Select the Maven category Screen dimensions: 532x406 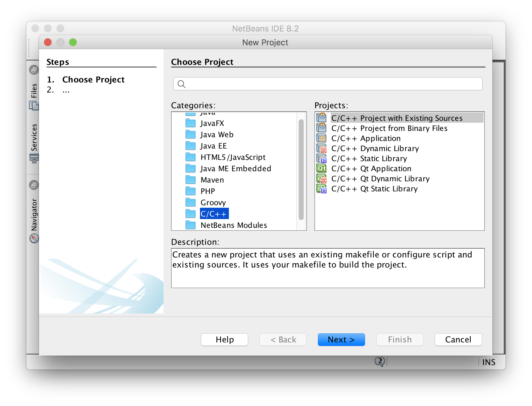[x=212, y=180]
